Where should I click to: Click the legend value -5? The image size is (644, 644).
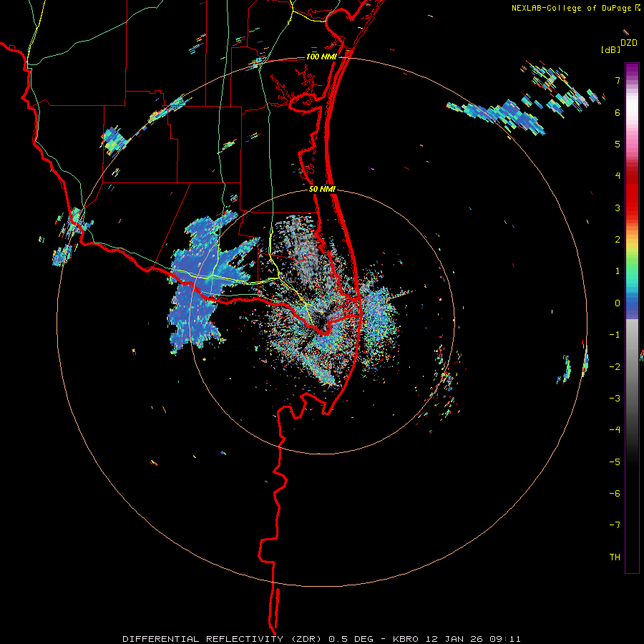pos(615,462)
